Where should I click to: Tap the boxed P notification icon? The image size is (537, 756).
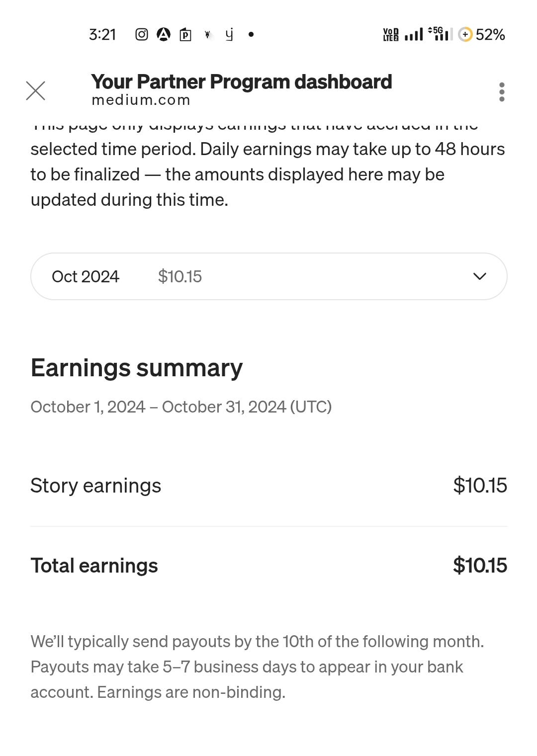click(185, 34)
